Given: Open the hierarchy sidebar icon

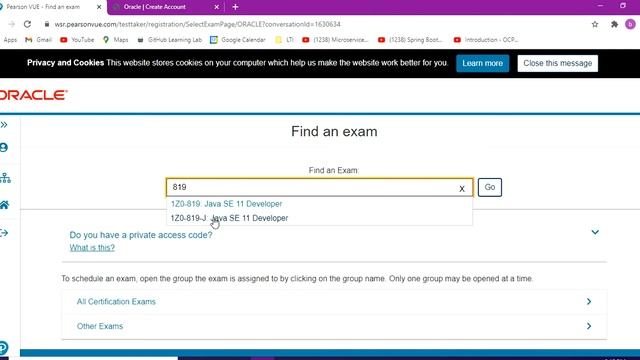Looking at the screenshot, I should pyautogui.click(x=5, y=178).
